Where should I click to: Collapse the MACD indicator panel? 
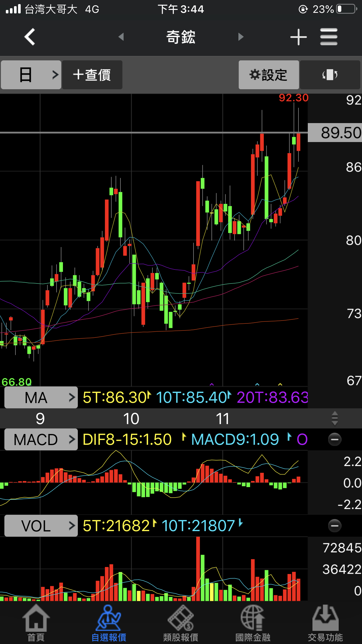pyautogui.click(x=334, y=440)
